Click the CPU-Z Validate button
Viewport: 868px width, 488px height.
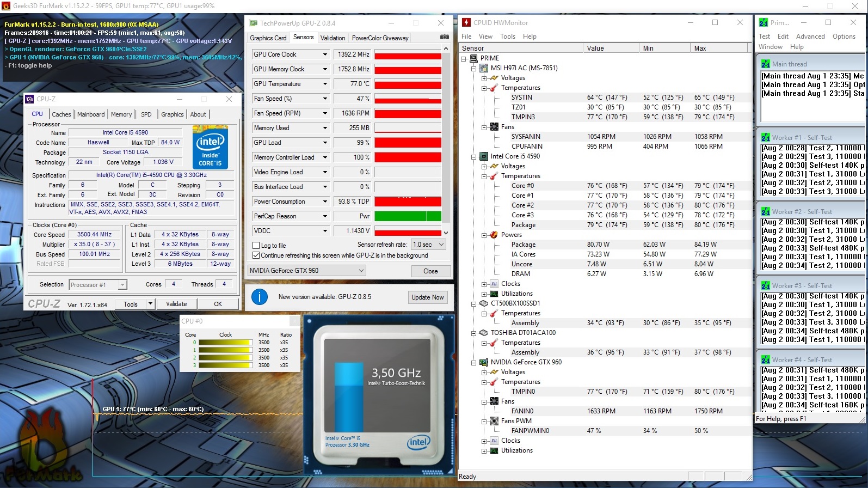pos(176,304)
